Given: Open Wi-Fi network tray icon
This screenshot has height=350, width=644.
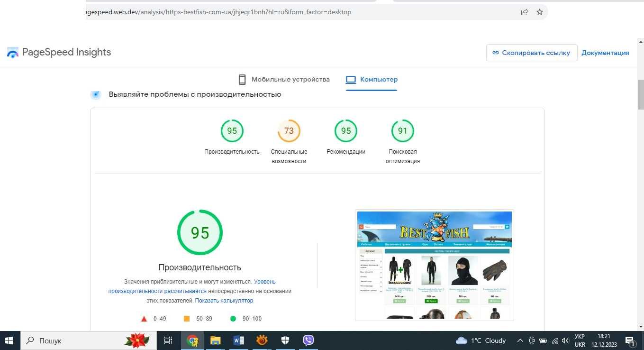Looking at the screenshot, I should pos(554,341).
